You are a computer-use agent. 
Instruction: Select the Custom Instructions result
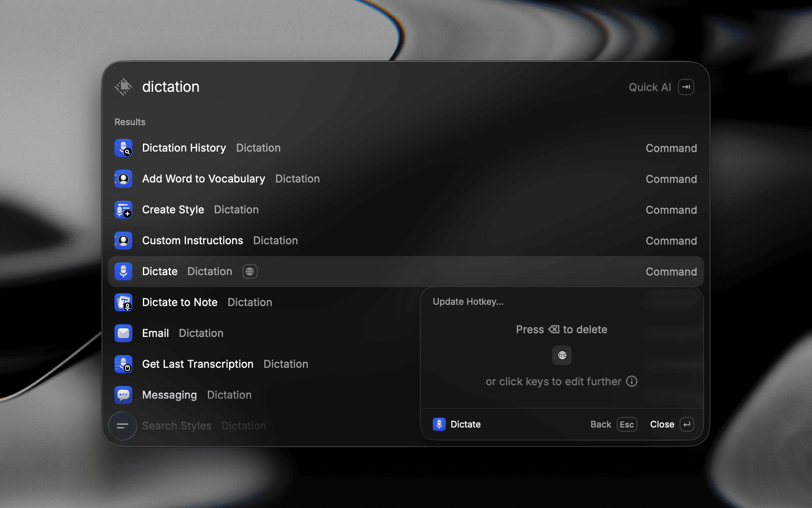(406, 241)
